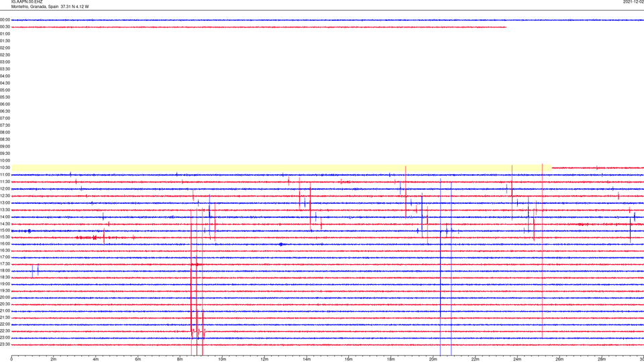Select the '15:00' time row label

(5, 230)
